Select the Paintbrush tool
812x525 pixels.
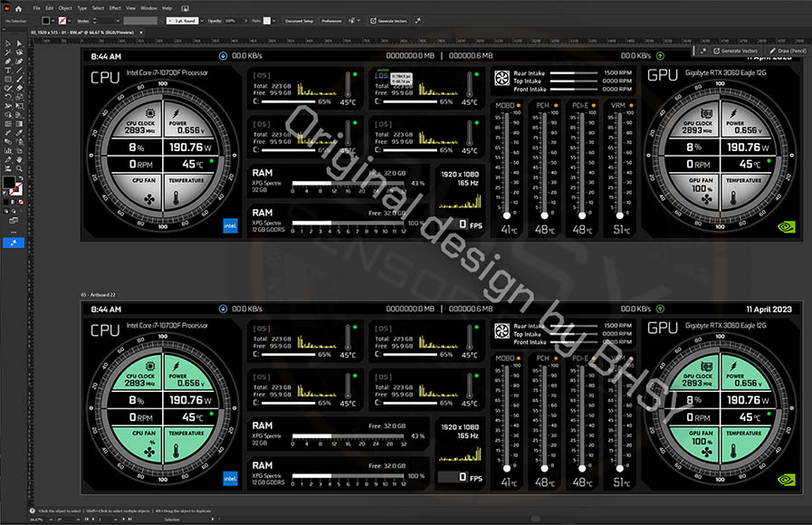(19, 80)
